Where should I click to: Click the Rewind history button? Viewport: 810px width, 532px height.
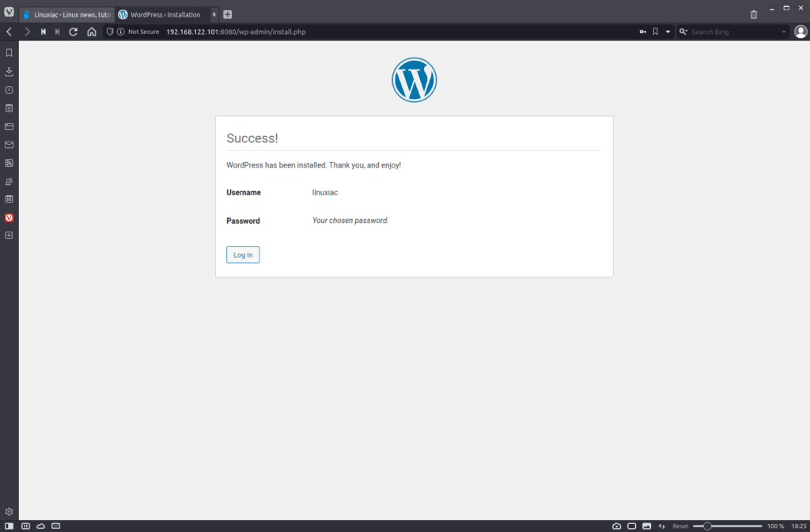click(44, 32)
